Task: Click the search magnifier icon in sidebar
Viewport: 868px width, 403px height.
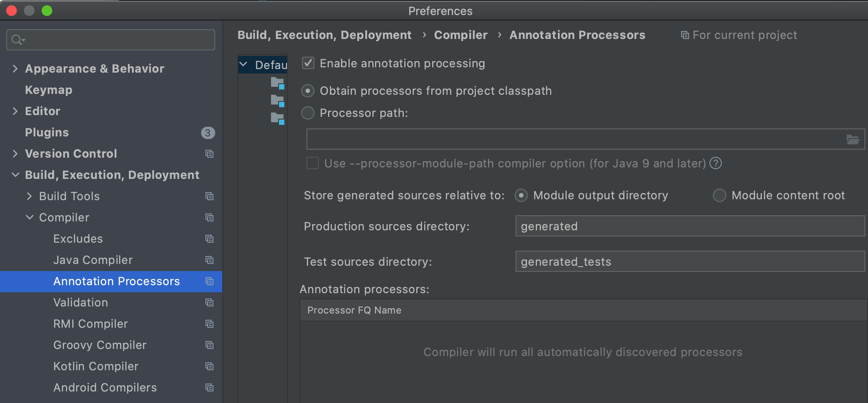Action: pos(17,40)
